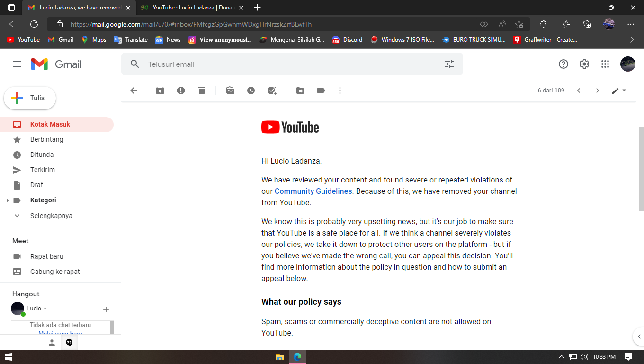Open volume control in system tray
644x364 pixels.
coord(584,357)
